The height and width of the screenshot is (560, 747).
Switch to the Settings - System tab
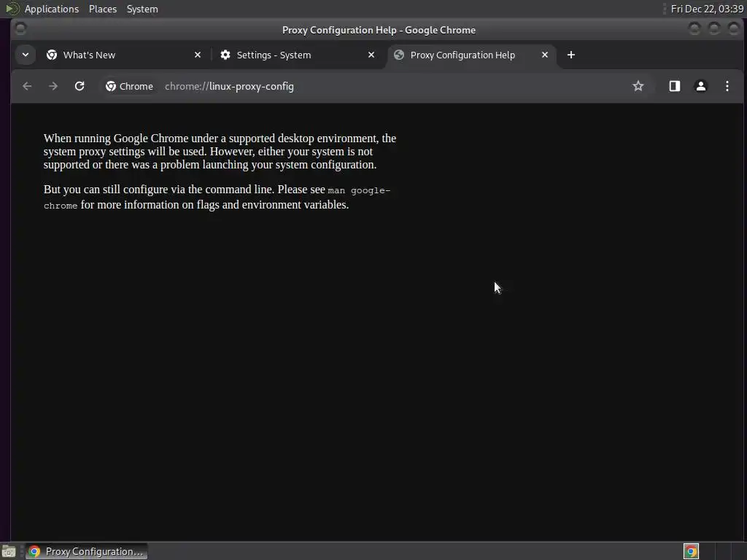(x=298, y=55)
